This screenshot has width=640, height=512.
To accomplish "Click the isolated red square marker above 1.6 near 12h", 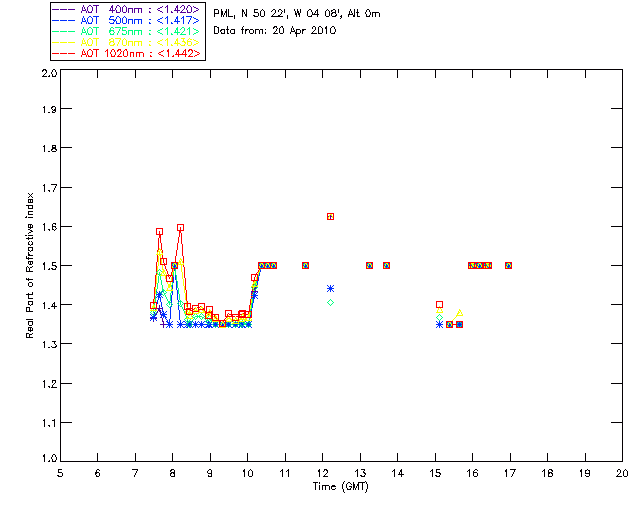I will 331,216.
